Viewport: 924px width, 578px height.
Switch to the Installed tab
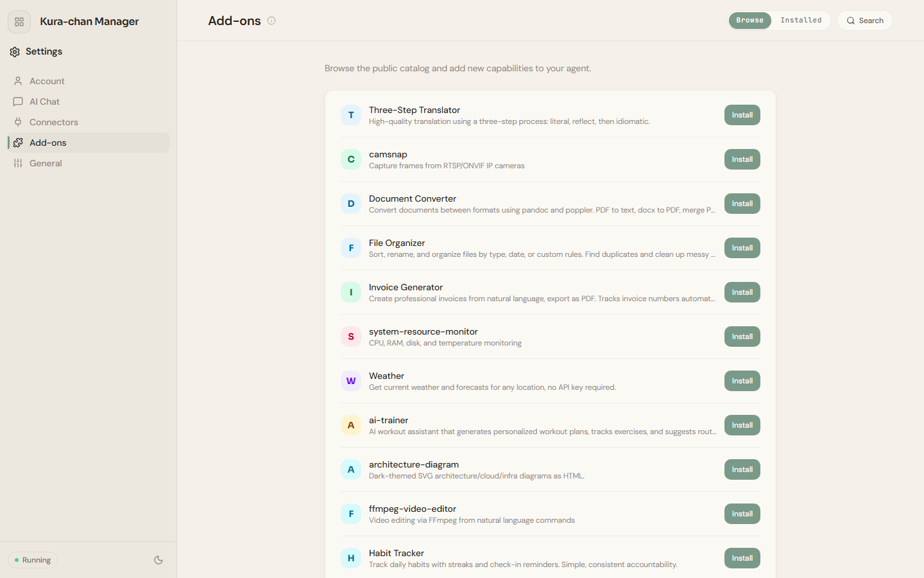(x=801, y=21)
